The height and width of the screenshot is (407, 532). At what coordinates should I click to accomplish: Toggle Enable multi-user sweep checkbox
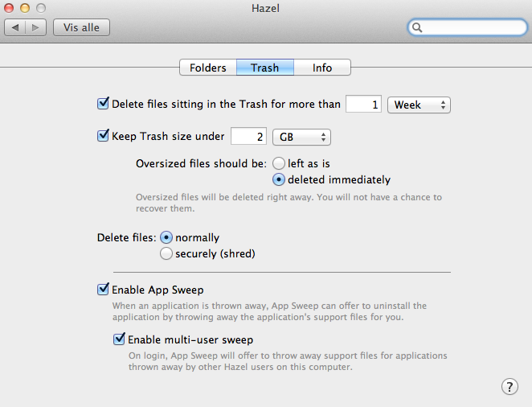click(119, 339)
